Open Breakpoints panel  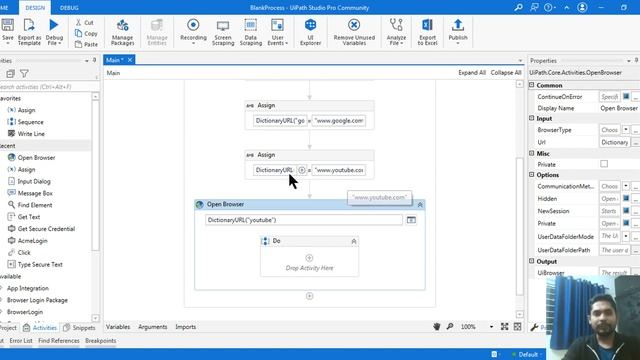100,340
